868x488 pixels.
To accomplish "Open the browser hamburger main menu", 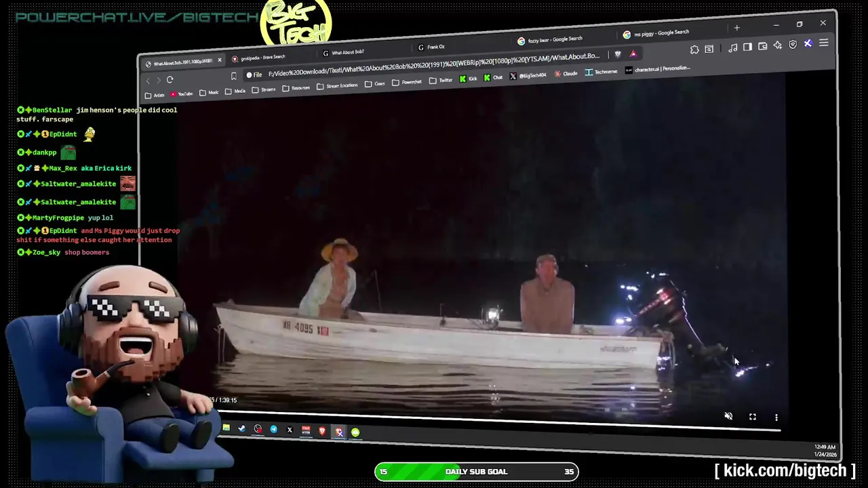I will [x=824, y=43].
